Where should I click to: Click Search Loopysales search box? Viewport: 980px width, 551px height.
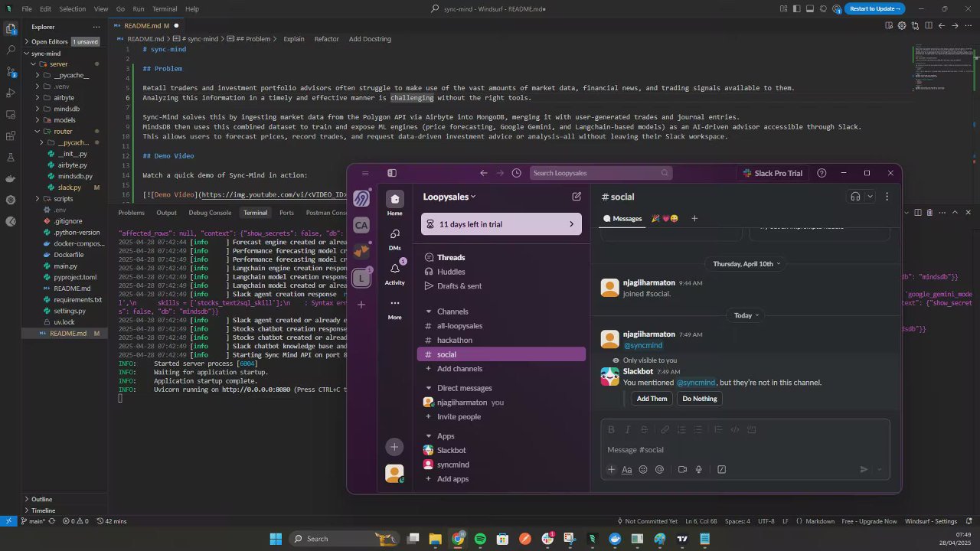[x=601, y=173]
